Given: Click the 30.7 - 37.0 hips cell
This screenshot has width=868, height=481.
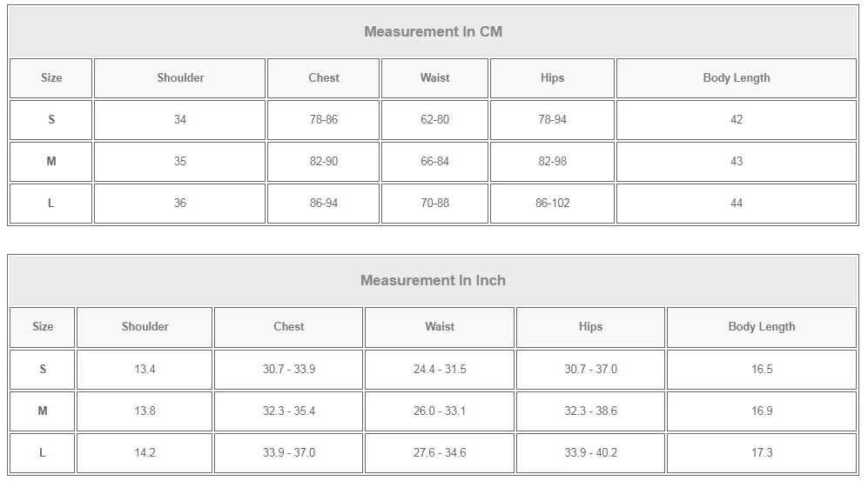Looking at the screenshot, I should coord(590,369).
